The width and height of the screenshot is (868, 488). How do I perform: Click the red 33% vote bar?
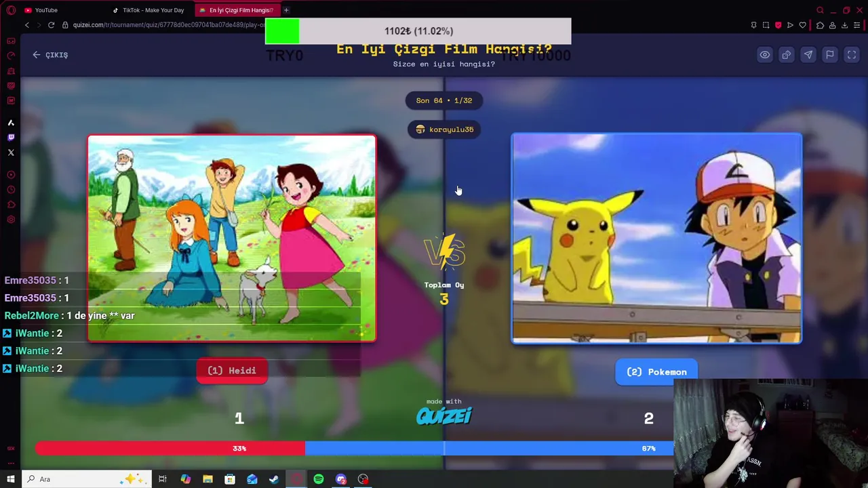(x=170, y=449)
